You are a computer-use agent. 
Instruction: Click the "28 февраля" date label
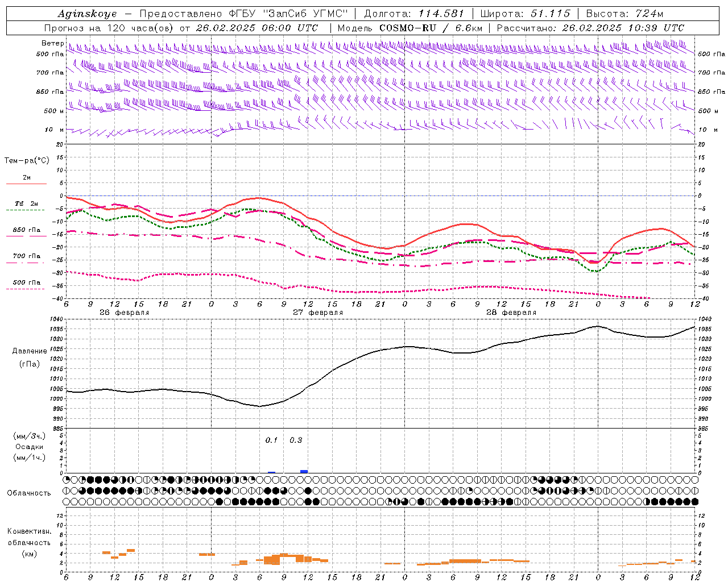click(511, 313)
